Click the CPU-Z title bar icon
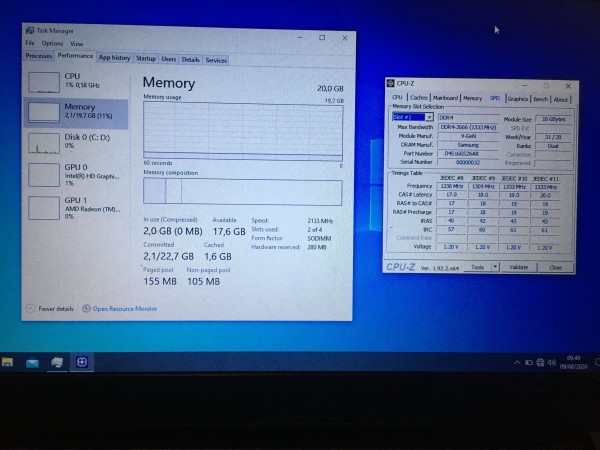 pyautogui.click(x=390, y=83)
